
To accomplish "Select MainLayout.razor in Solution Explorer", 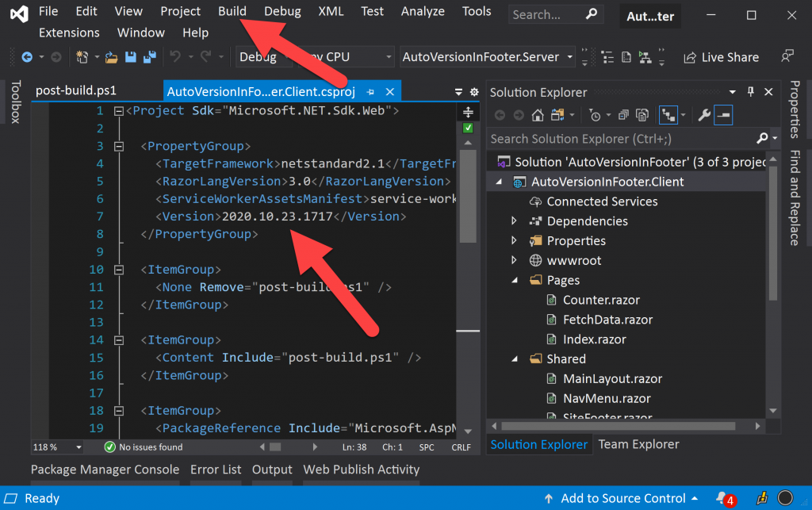I will 612,379.
